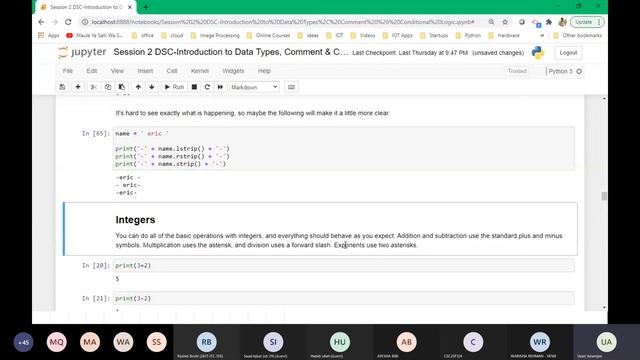The height and width of the screenshot is (360, 640).
Task: Open the Videos bookmarks folder
Action: (363, 36)
